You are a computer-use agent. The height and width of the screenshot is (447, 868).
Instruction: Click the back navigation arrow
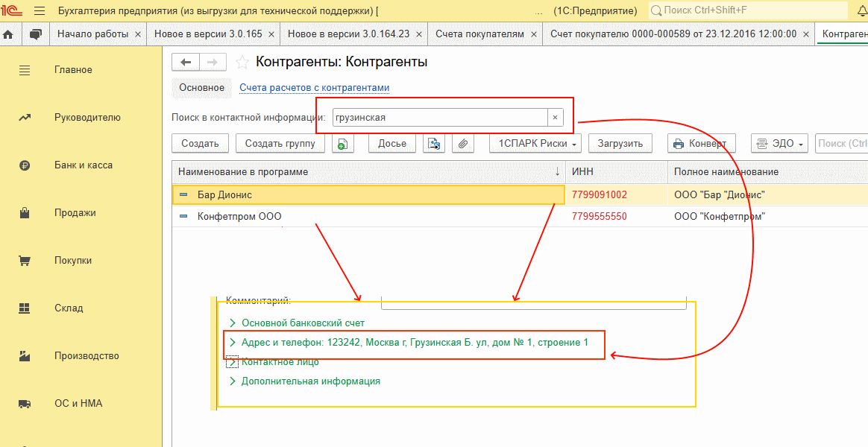(x=186, y=63)
